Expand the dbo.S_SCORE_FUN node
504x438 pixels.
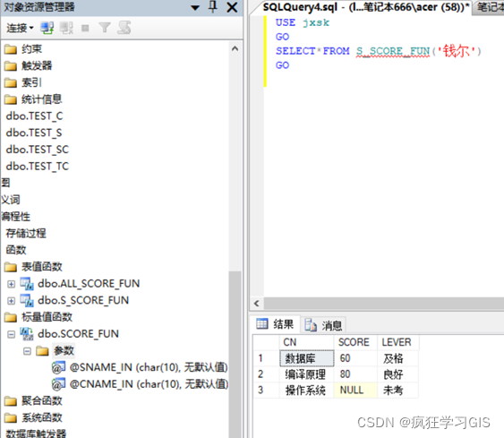[x=11, y=301]
